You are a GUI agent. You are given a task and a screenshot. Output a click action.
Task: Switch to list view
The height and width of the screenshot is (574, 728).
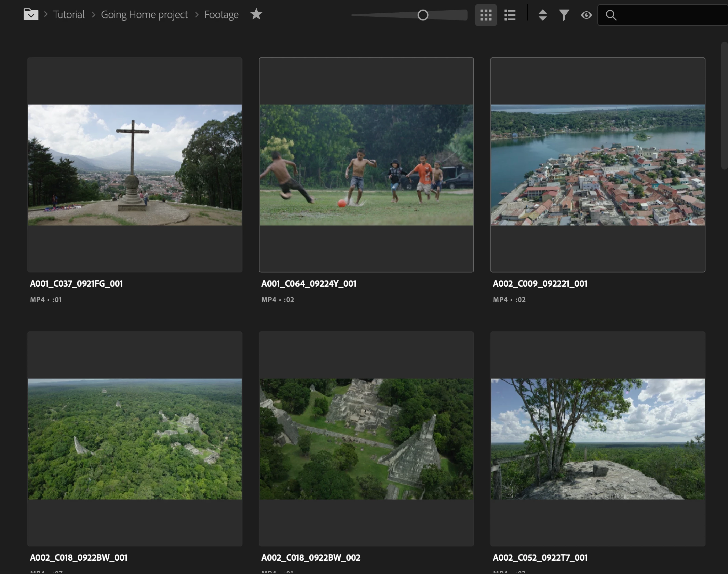point(510,15)
